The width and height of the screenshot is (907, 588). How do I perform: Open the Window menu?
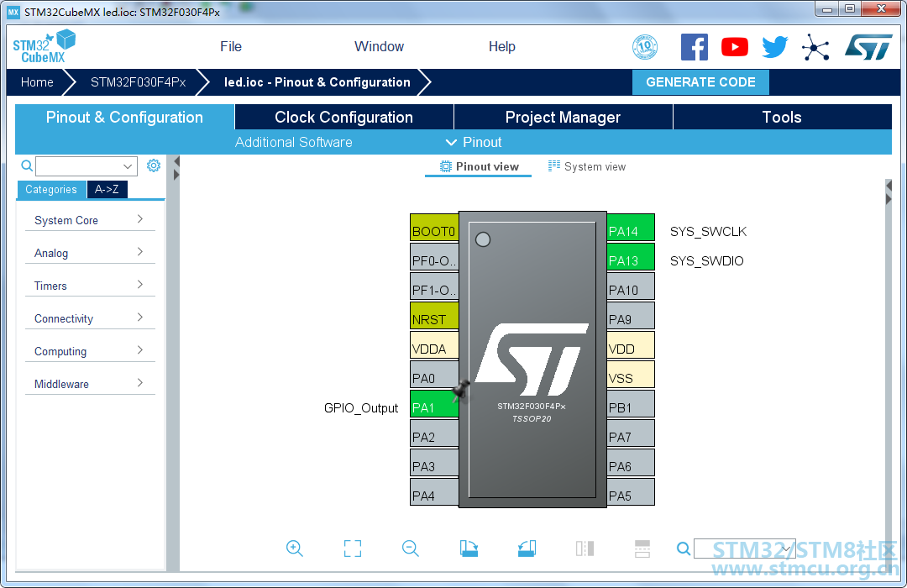(379, 47)
